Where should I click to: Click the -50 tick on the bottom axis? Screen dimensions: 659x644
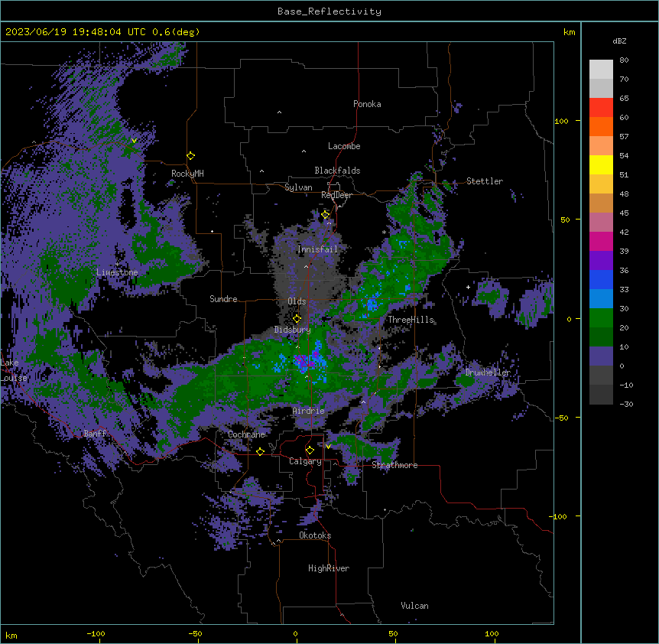[195, 633]
